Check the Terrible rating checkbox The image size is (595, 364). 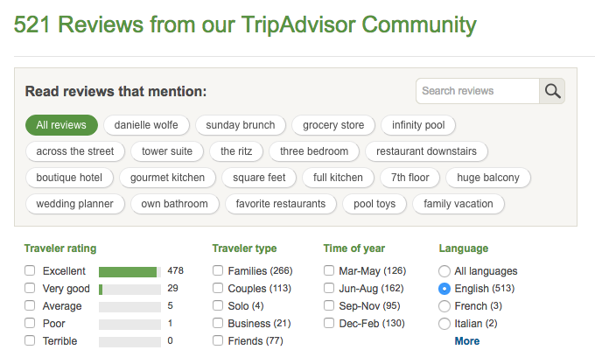[x=30, y=340]
